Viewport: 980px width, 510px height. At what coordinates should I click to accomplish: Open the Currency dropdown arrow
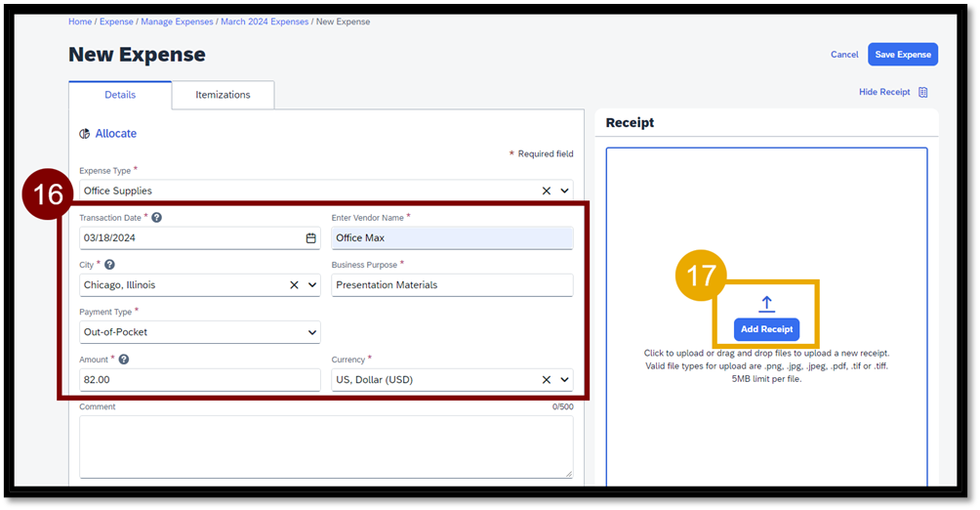point(564,380)
